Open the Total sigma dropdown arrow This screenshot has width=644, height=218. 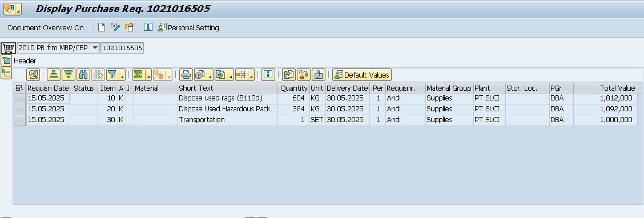point(148,75)
